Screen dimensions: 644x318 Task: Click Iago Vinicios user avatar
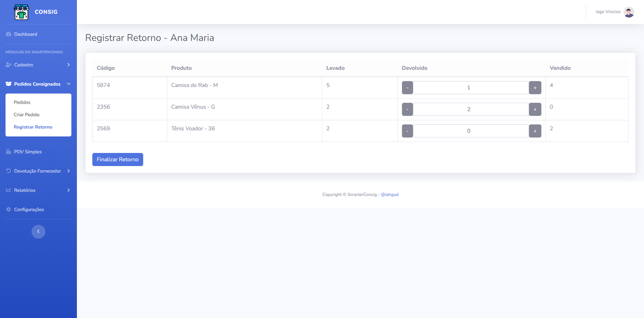(x=628, y=12)
